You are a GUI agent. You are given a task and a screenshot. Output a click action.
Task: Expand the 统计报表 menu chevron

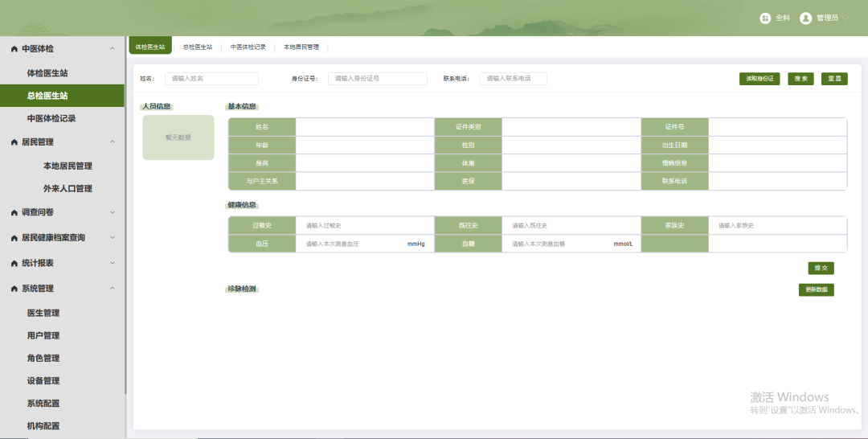(112, 264)
